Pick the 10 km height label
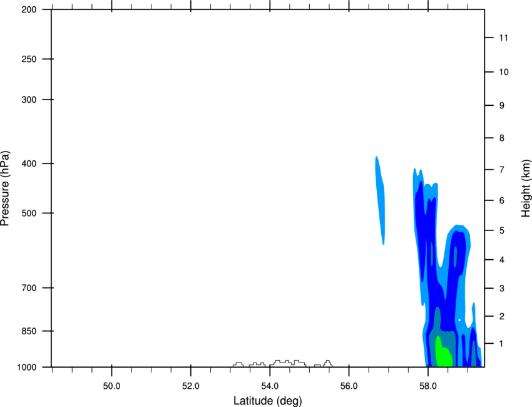Image resolution: width=532 pixels, height=407 pixels. coord(503,72)
